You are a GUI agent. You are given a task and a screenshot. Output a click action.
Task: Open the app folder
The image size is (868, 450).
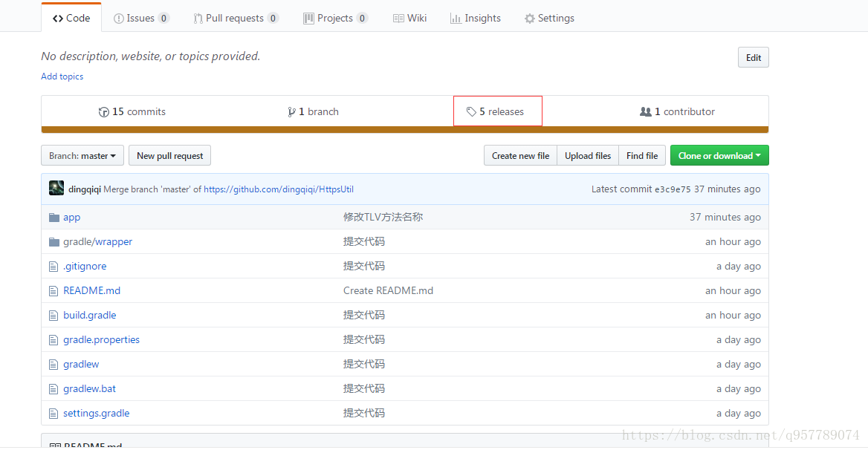click(x=72, y=218)
